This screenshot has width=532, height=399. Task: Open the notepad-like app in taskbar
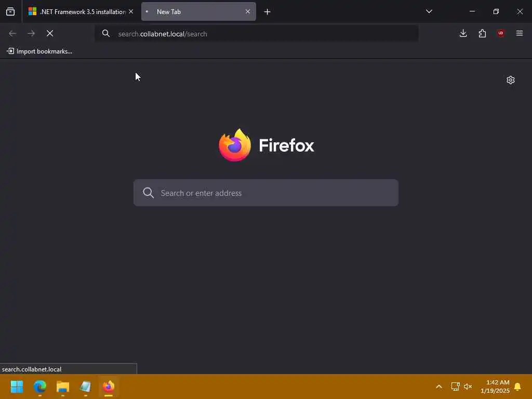86,387
